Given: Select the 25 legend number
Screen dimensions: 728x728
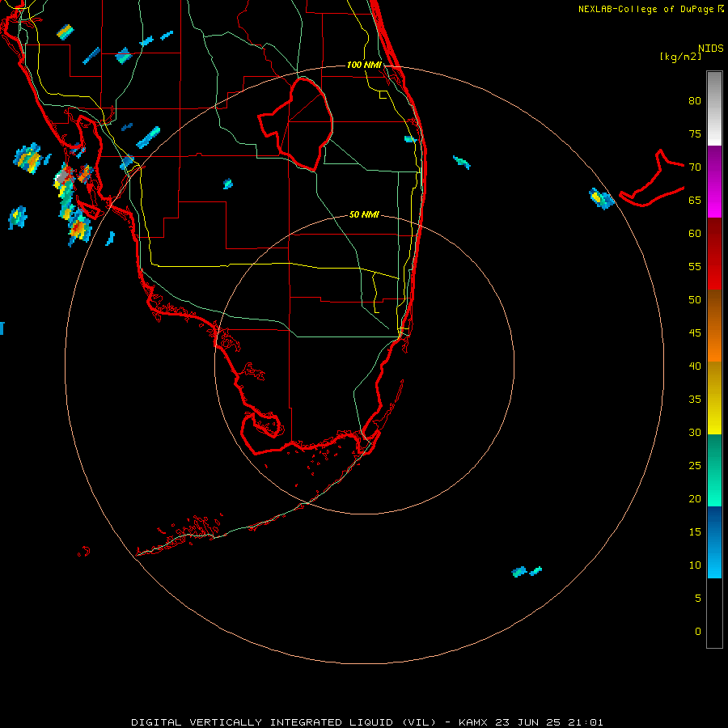Looking at the screenshot, I should [695, 466].
